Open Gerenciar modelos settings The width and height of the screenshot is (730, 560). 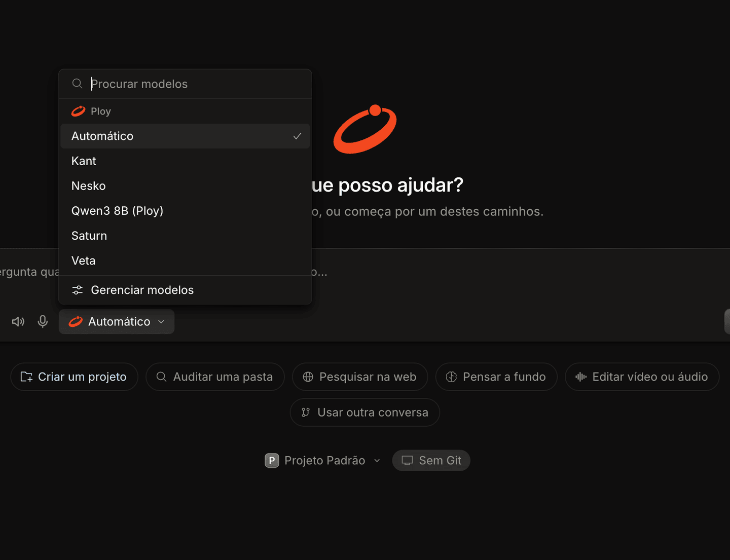click(185, 290)
